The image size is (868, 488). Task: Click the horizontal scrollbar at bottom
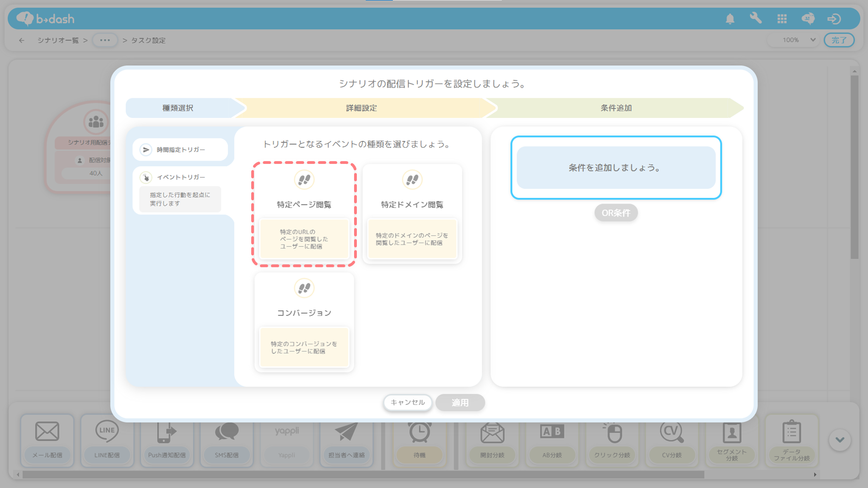point(363,475)
